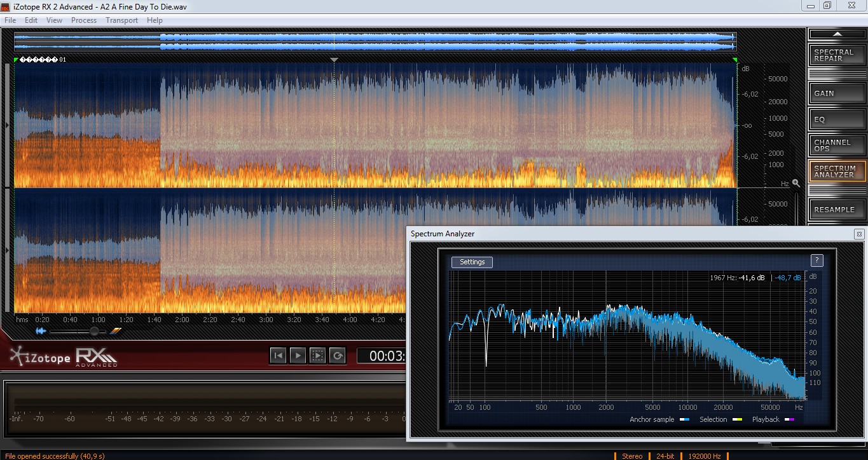
Task: Click the waveform view icon beside opacity slider
Action: [x=41, y=331]
